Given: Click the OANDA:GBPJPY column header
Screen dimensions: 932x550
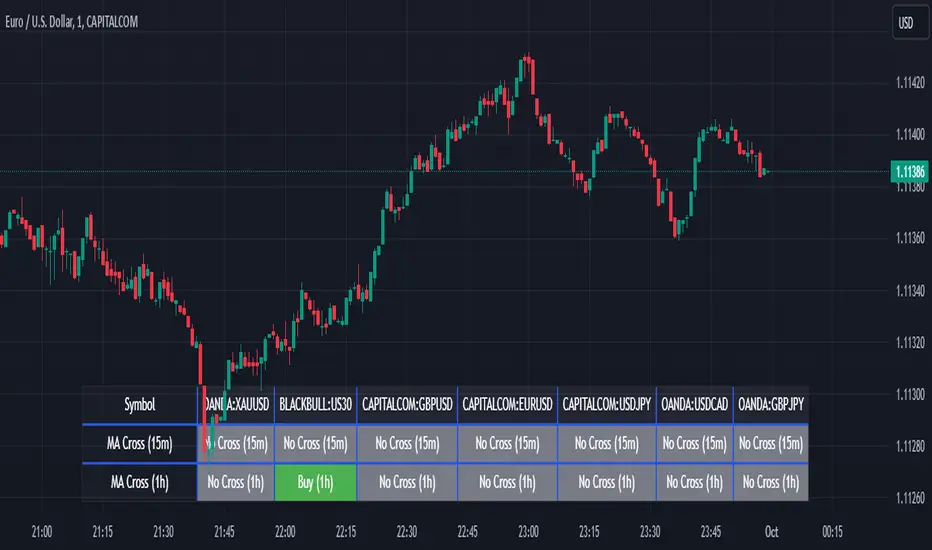Looking at the screenshot, I should (771, 405).
